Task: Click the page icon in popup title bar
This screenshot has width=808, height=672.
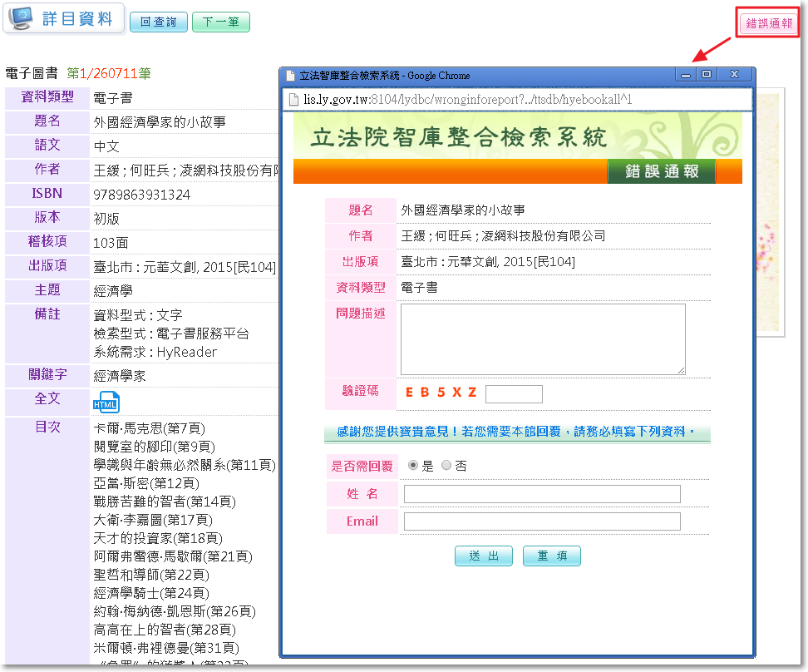Action: click(290, 76)
